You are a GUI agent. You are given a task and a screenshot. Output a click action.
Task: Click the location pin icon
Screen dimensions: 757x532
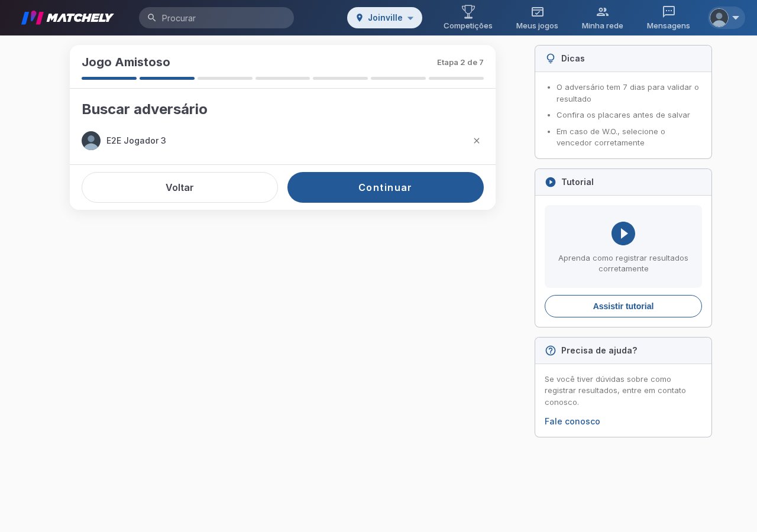360,18
